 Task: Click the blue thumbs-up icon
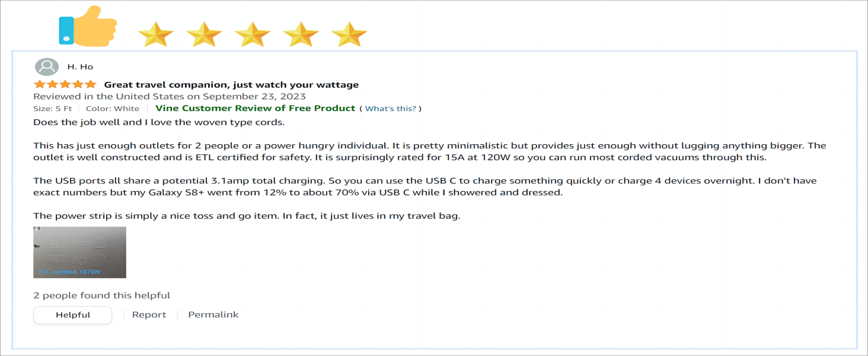click(x=87, y=27)
